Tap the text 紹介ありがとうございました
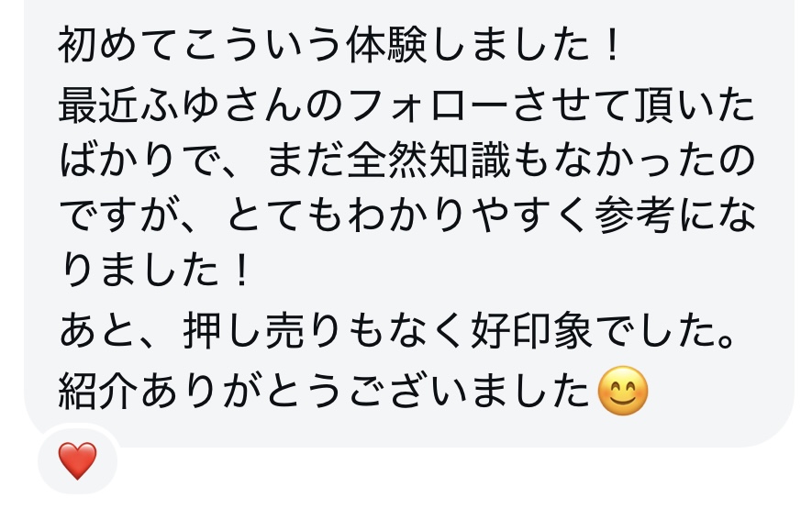The height and width of the screenshot is (509, 812). click(x=325, y=392)
